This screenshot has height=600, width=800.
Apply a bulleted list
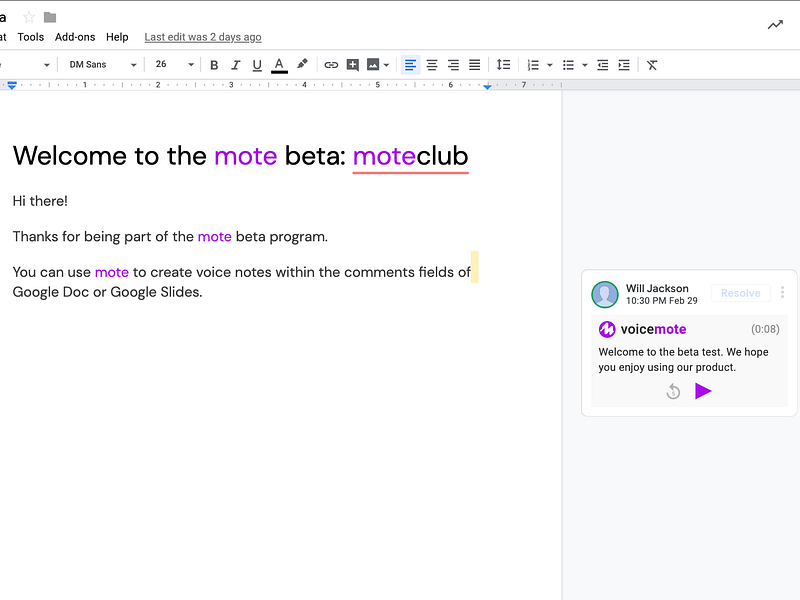pyautogui.click(x=568, y=65)
